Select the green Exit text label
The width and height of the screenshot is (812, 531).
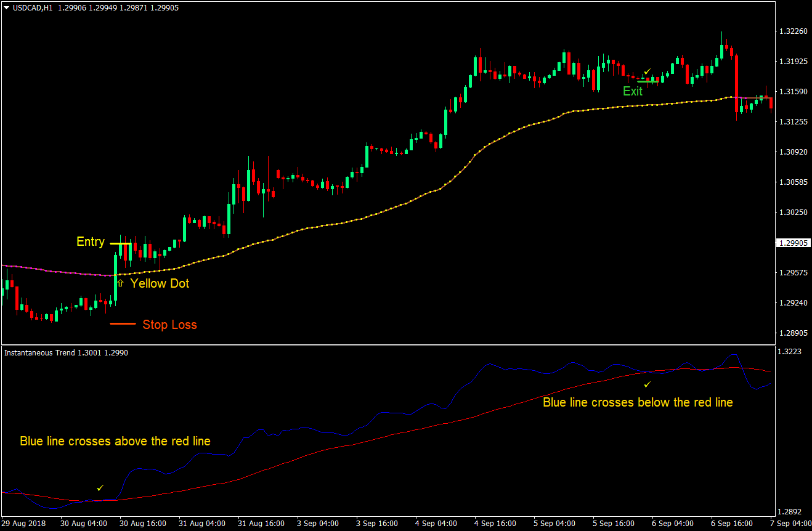tap(632, 92)
